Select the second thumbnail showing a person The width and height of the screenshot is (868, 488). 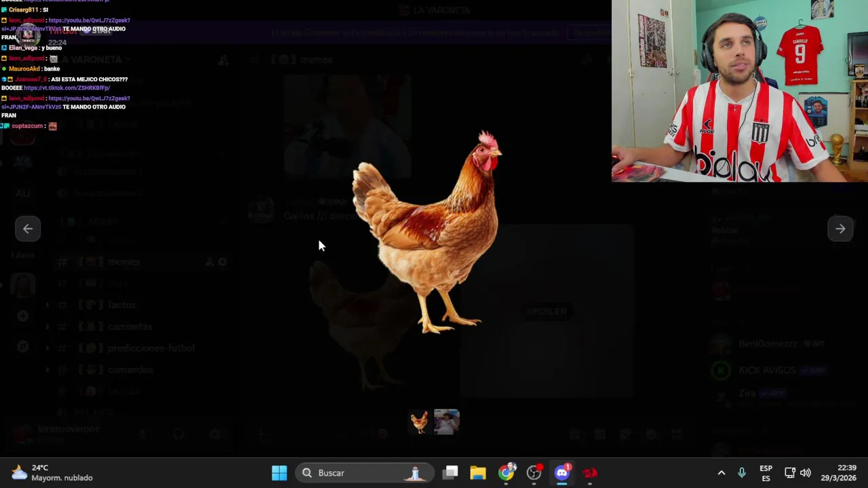(x=447, y=422)
